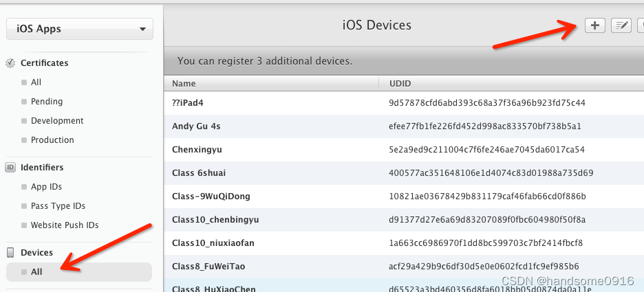Open Pending certificates
The width and height of the screenshot is (644, 292).
coord(46,101)
